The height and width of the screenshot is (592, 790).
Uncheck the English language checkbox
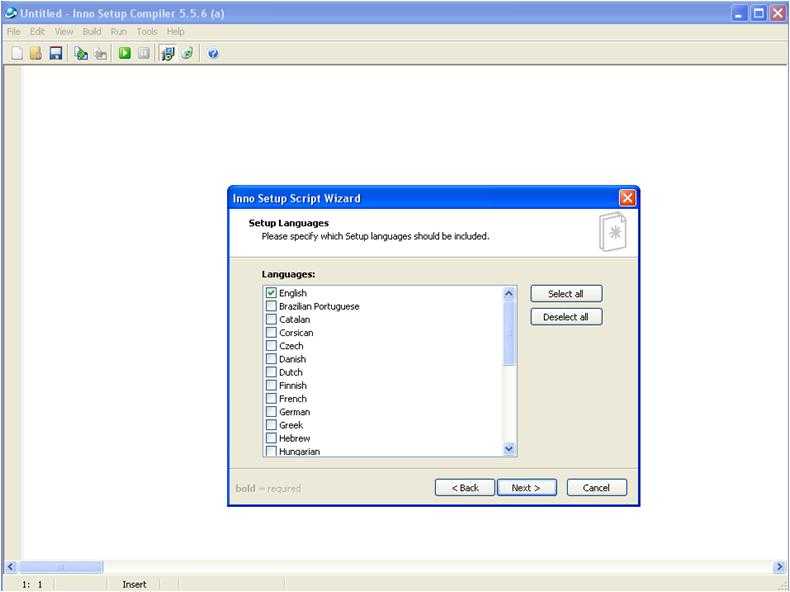click(x=271, y=293)
